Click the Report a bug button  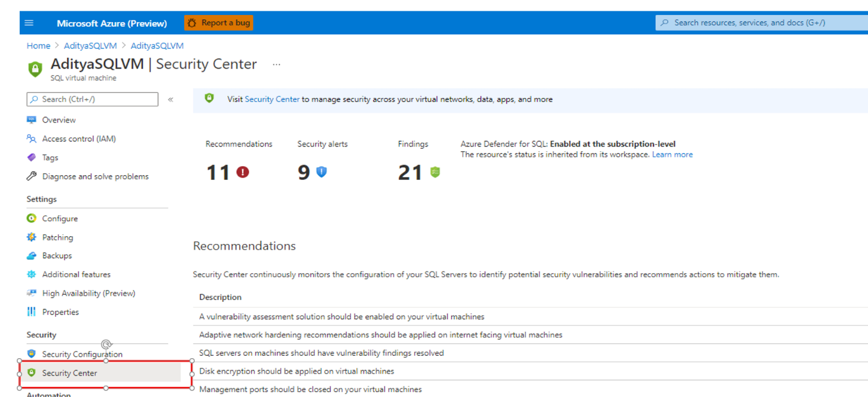218,22
